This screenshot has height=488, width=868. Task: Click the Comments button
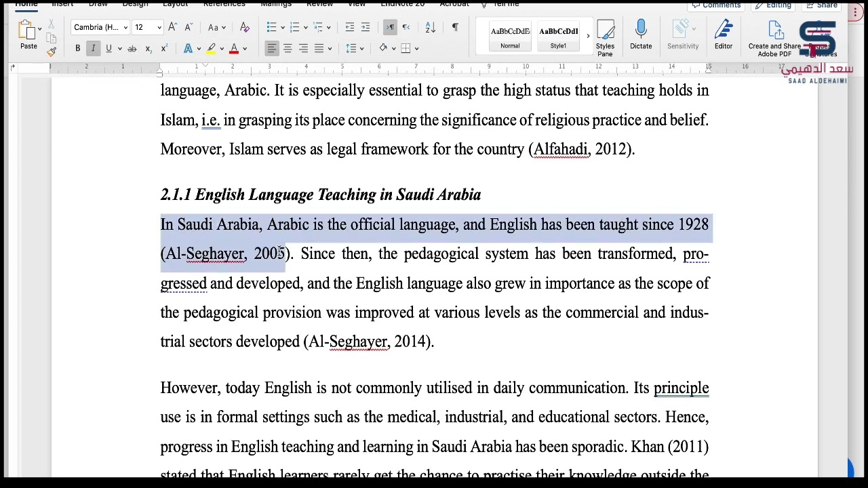715,5
